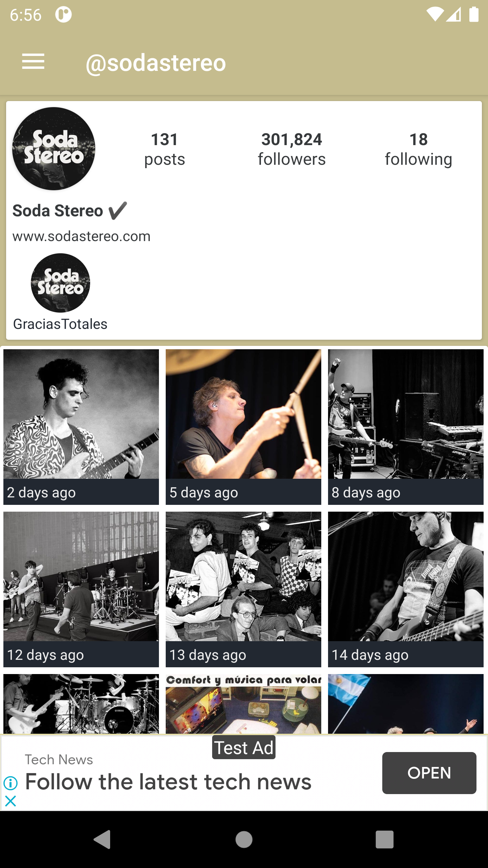The image size is (488, 868).
Task: Tap the OPEN ad button
Action: click(x=429, y=773)
